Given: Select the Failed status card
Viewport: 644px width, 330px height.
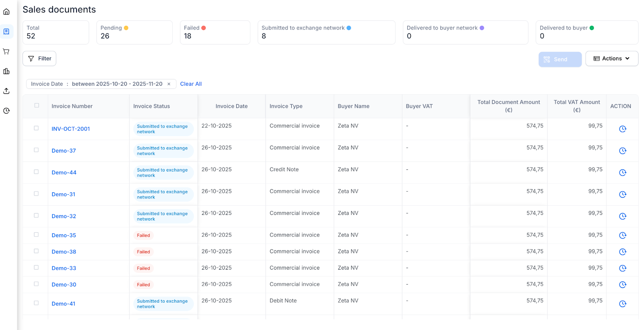Looking at the screenshot, I should (x=215, y=32).
